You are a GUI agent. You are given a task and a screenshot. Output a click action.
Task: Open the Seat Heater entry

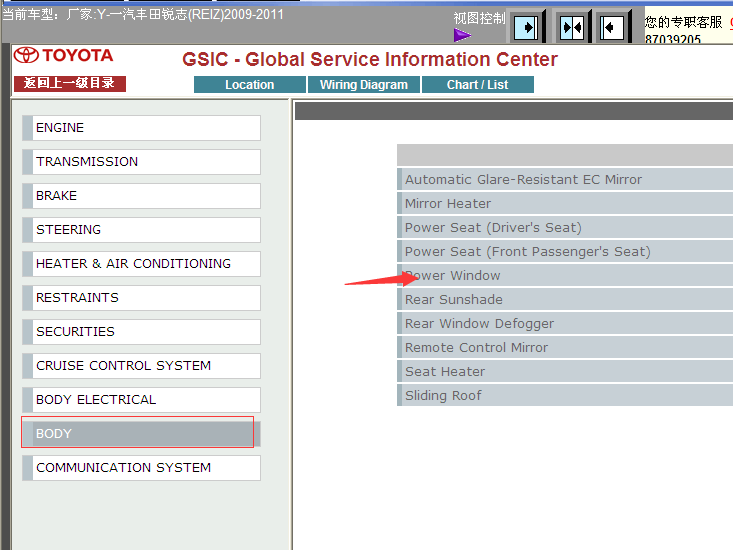pyautogui.click(x=565, y=371)
